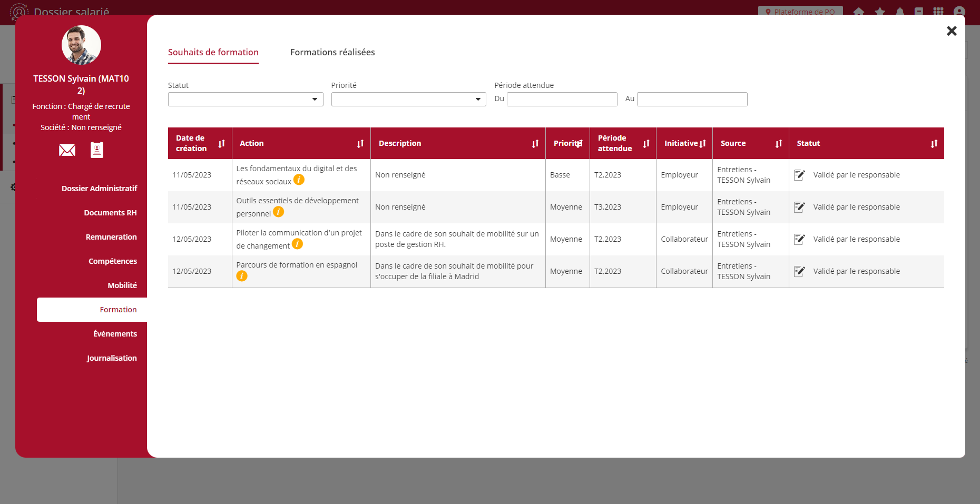Switch to Formations réalisées tab
This screenshot has width=980, height=504.
[x=332, y=53]
